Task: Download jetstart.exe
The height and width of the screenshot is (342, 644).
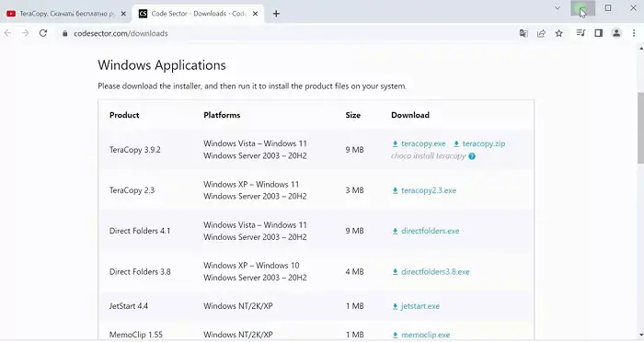Action: point(416,306)
